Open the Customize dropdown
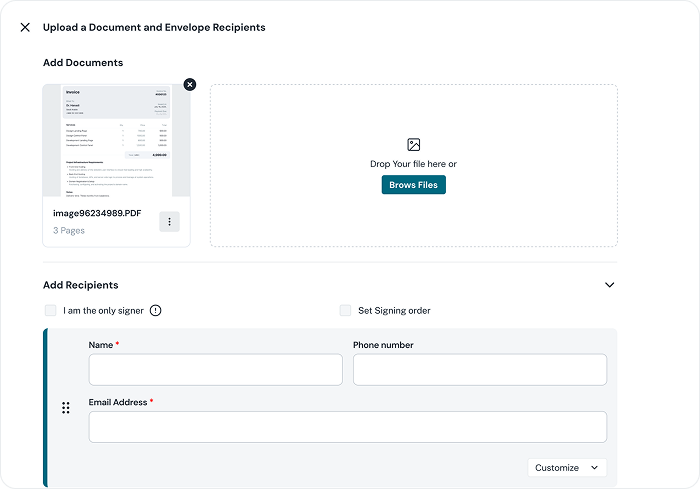The image size is (700, 490). 567,467
